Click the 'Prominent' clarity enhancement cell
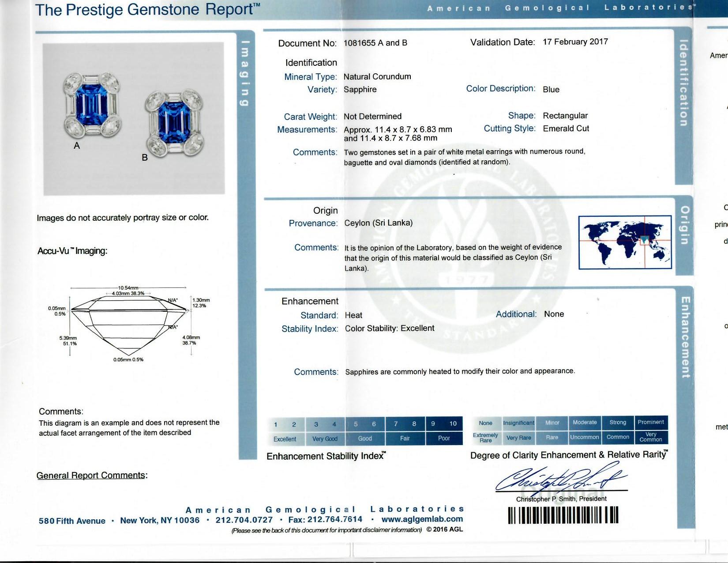The width and height of the screenshot is (728, 563). [651, 422]
